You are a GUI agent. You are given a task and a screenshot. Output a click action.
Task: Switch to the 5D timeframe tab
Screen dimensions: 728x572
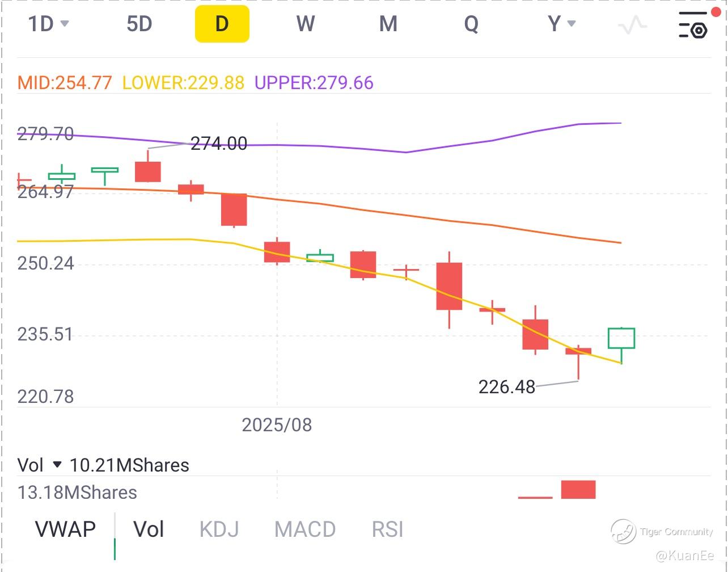pyautogui.click(x=139, y=24)
